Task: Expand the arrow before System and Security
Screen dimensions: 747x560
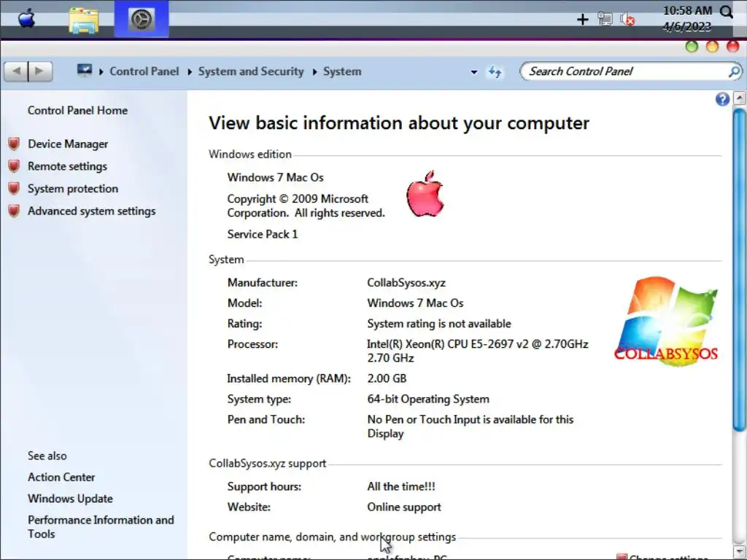Action: [x=190, y=72]
